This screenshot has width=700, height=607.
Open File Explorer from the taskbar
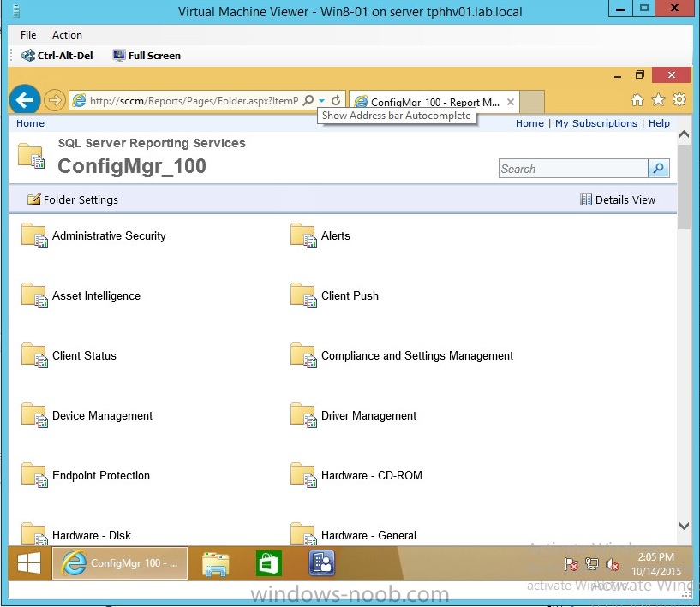[216, 563]
